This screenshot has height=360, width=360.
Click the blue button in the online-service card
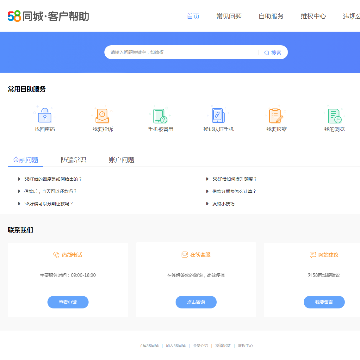click(196, 302)
